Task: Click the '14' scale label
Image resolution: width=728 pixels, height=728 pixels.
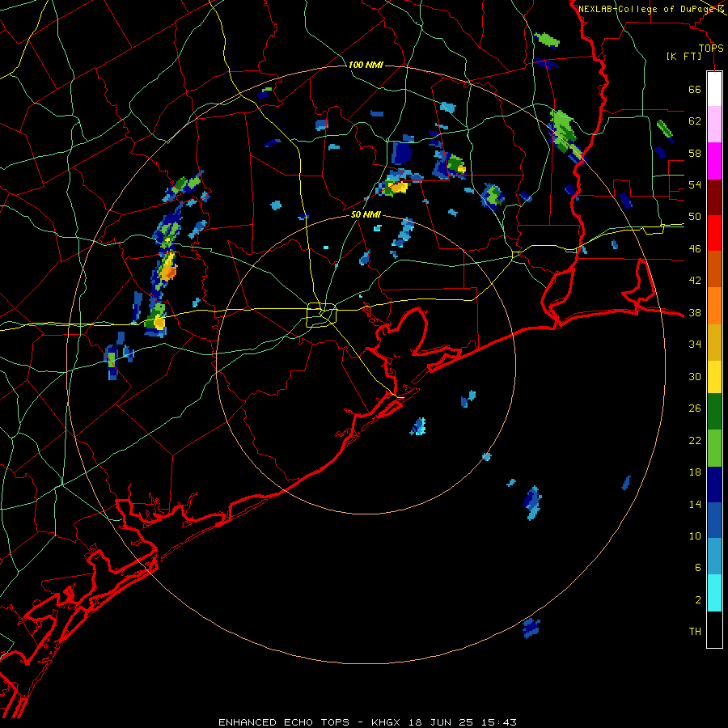Action: [x=695, y=504]
